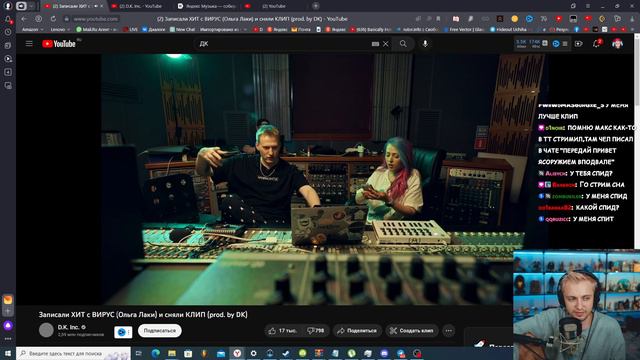Image resolution: width=640 pixels, height=360 pixels.
Task: Open a new browser tab
Action: pos(316,6)
